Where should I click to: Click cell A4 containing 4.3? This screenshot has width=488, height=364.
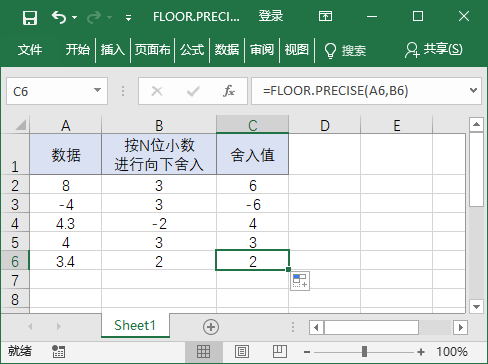(x=66, y=223)
